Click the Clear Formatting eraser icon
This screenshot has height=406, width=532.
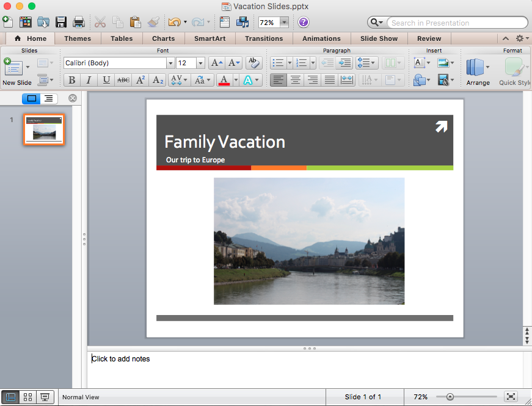tap(253, 63)
